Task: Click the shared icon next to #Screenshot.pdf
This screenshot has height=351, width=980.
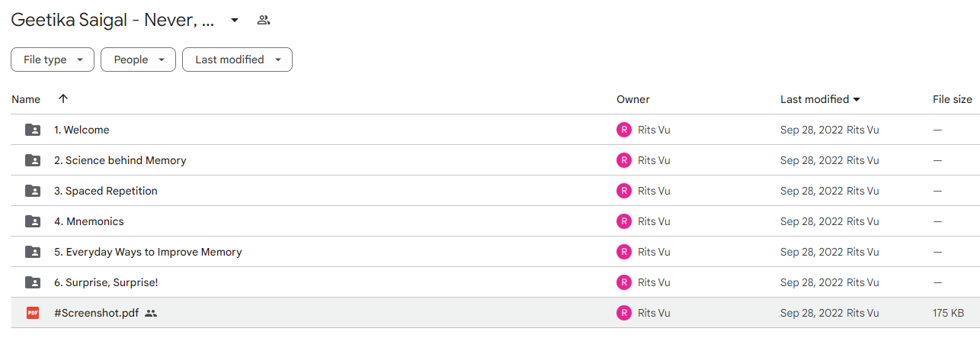Action: [x=151, y=313]
